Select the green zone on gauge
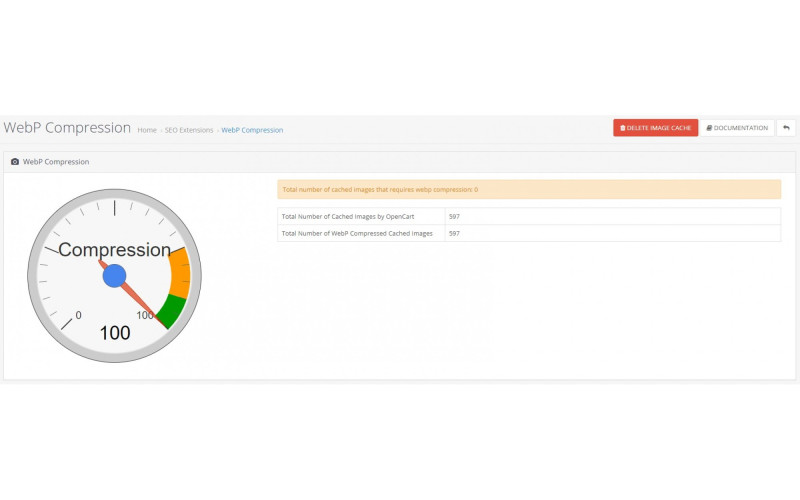Viewport: 800px width, 500px height. pos(170,309)
